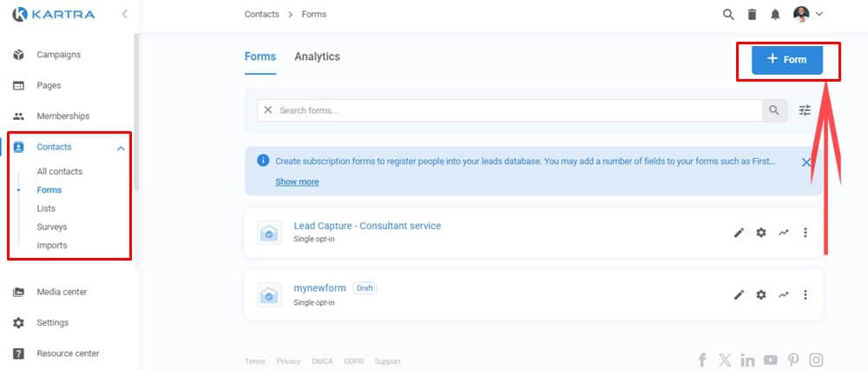868x370 pixels.
Task: Open the notifications bell
Action: pyautogui.click(x=775, y=15)
